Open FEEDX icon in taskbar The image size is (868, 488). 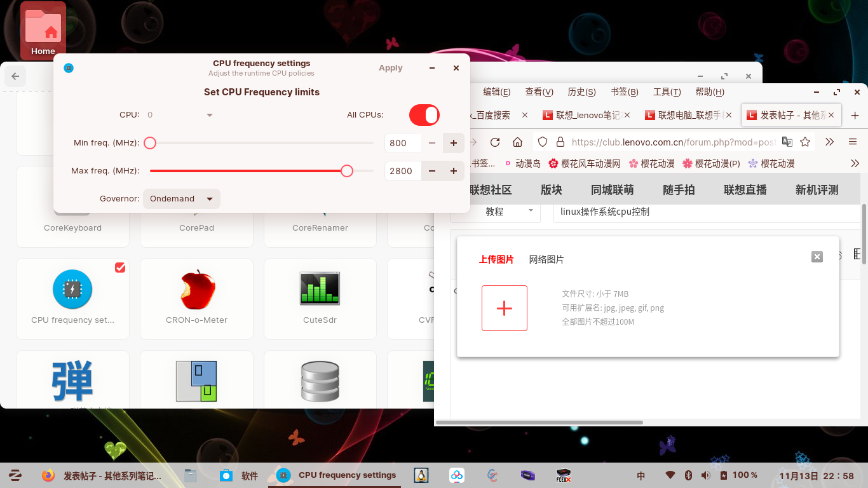point(563,475)
